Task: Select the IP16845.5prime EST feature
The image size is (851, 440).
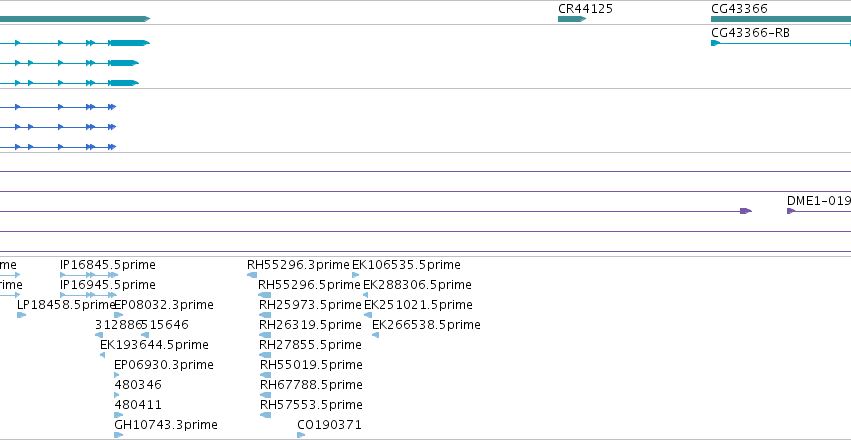Action: click(88, 275)
